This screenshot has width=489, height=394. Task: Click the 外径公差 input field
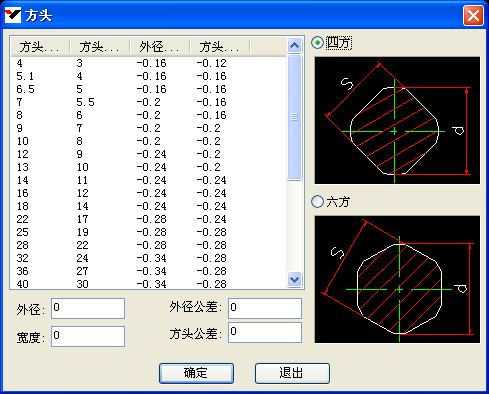coord(265,308)
